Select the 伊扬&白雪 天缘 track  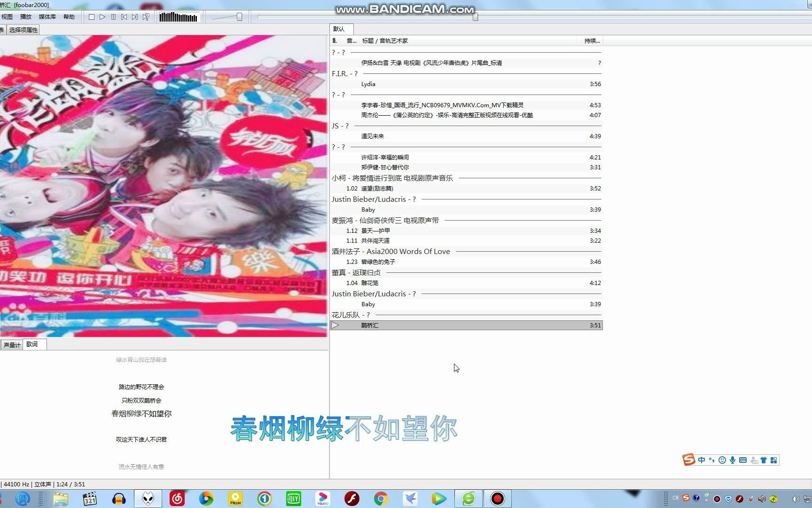tap(467, 63)
